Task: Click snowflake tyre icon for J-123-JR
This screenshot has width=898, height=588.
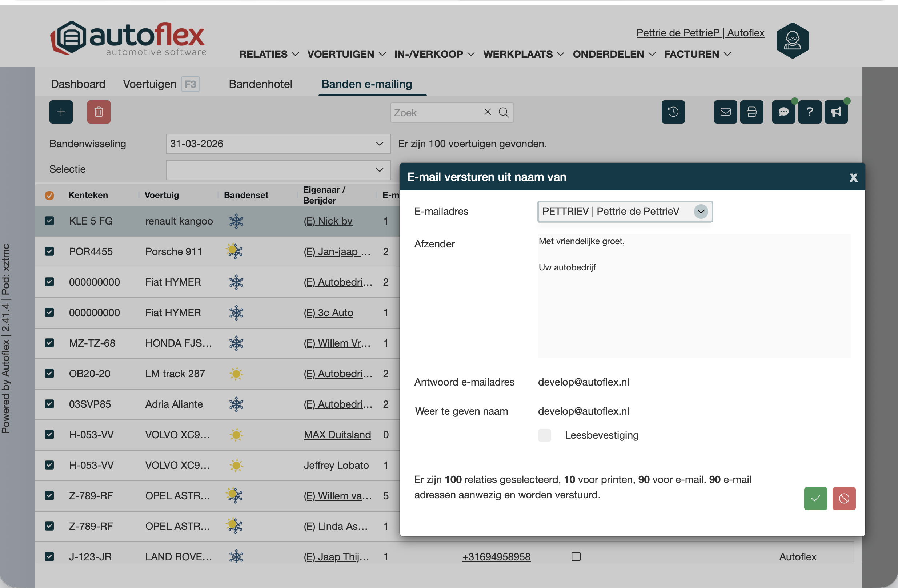Action: coord(236,557)
